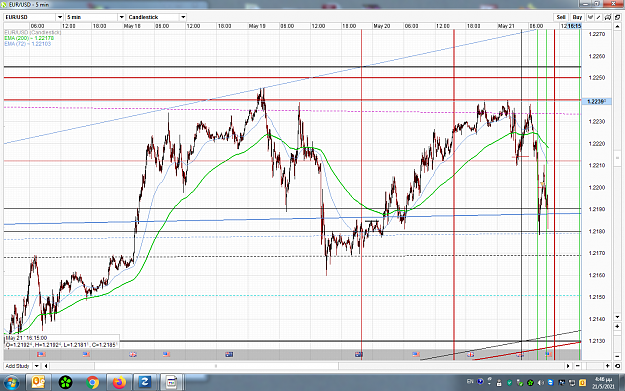
Task: Click the 5 min timeframe field
Action: 92,17
